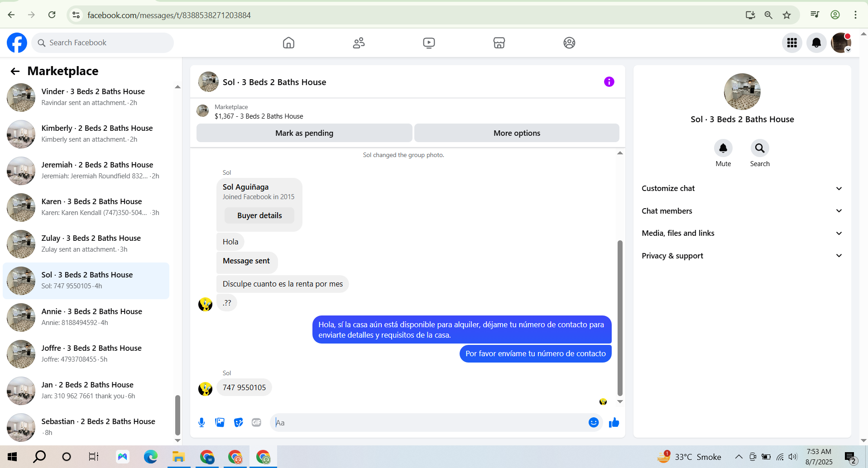Open Windows Start menu
The height and width of the screenshot is (468, 868).
[12, 457]
